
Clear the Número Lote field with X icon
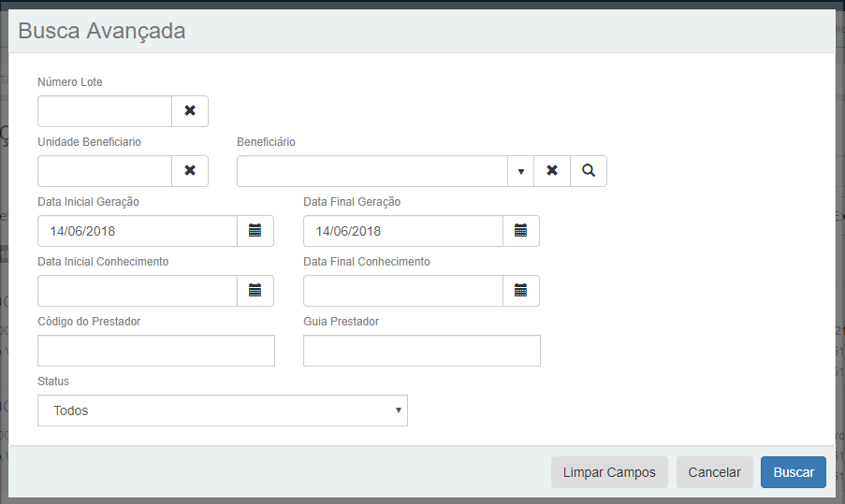(x=190, y=111)
